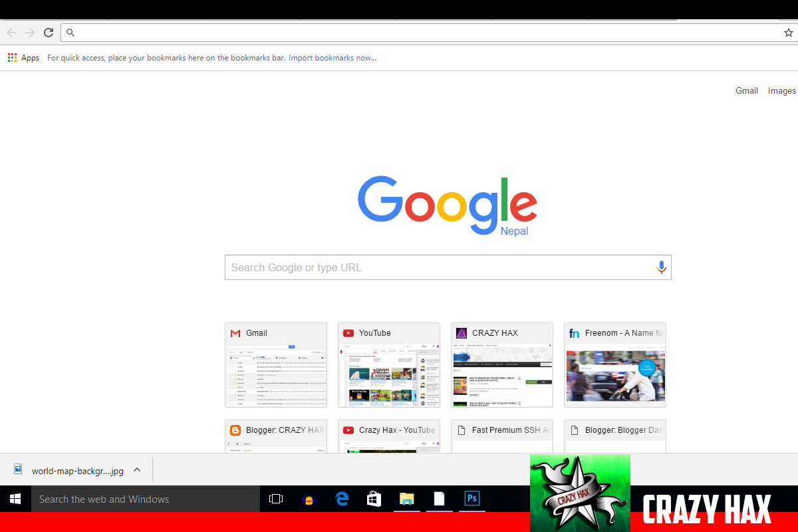Open the Blogger: CRAZY HAX tile

[276, 436]
